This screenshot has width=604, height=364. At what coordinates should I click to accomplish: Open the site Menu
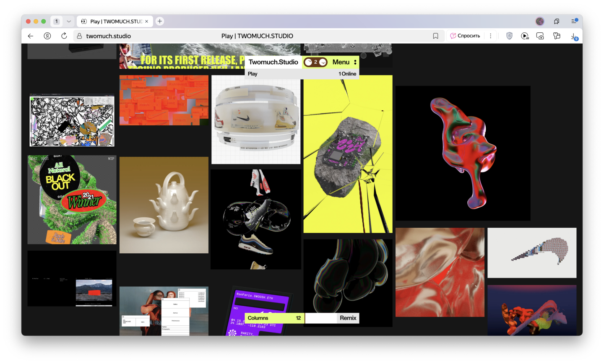click(344, 62)
